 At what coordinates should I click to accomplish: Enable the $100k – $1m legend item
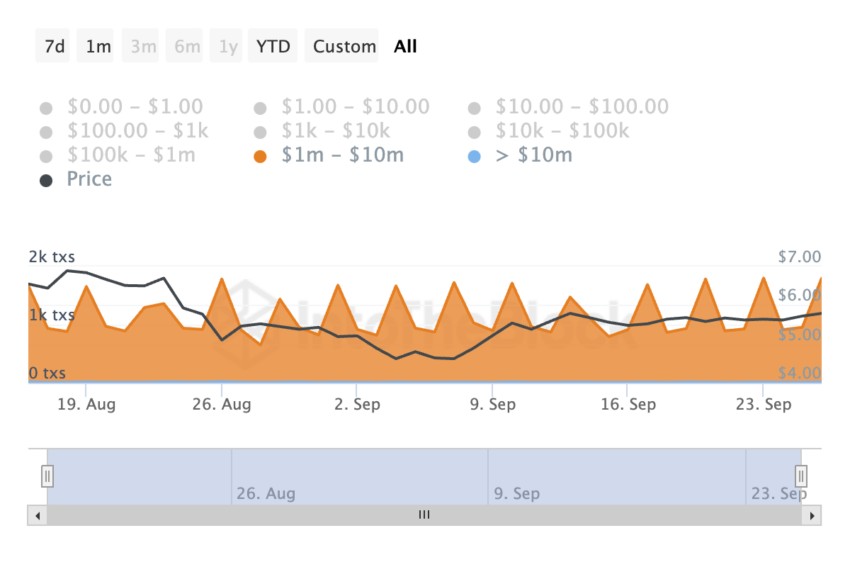[118, 156]
